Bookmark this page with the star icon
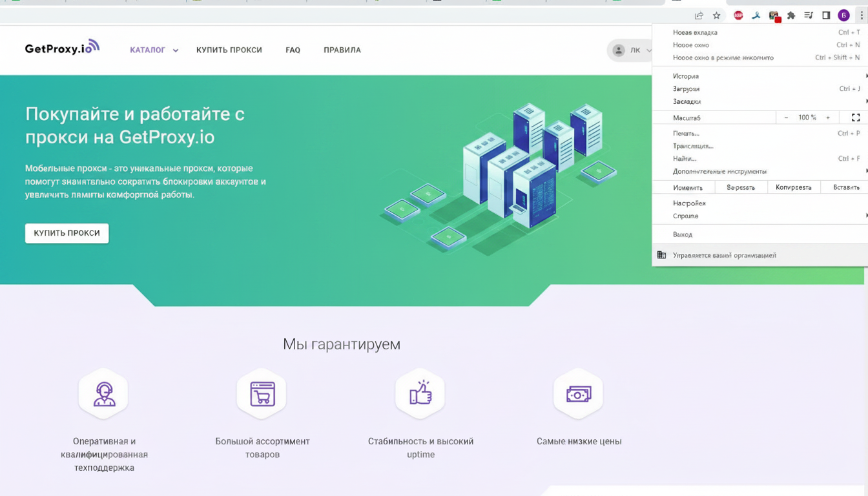Screen dimensions: 868x496 coord(716,15)
